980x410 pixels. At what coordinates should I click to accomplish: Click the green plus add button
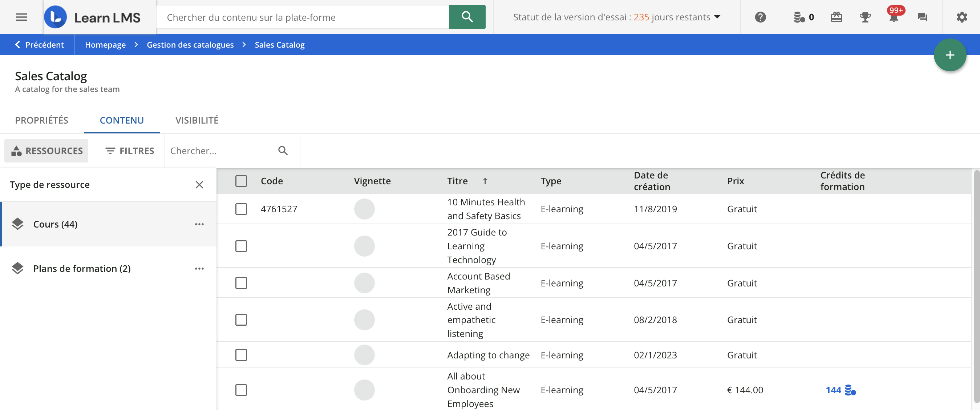949,55
